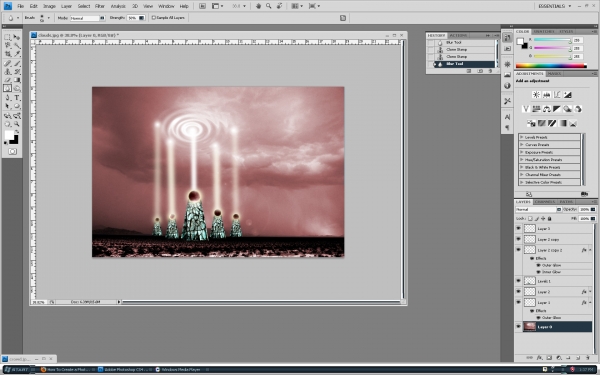Hide Outer Glow effect under Layer 2 copy 2
Viewport: 600px width, 375px height.
tap(538, 265)
